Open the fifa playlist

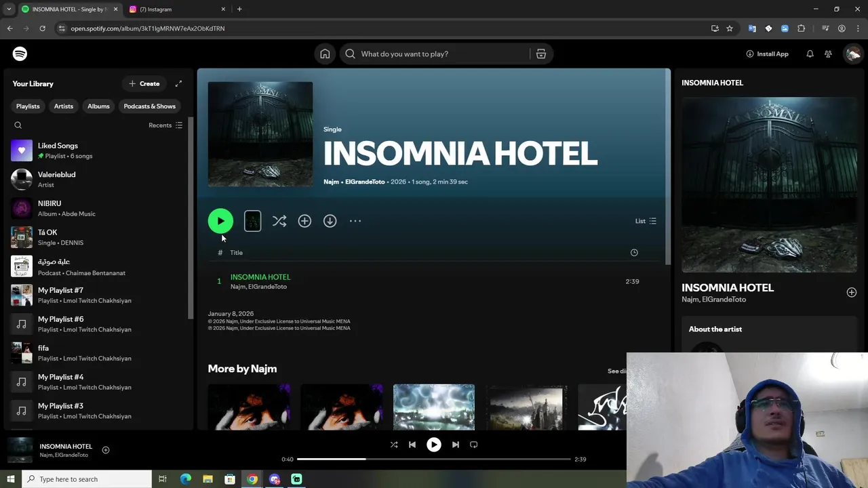pos(98,352)
